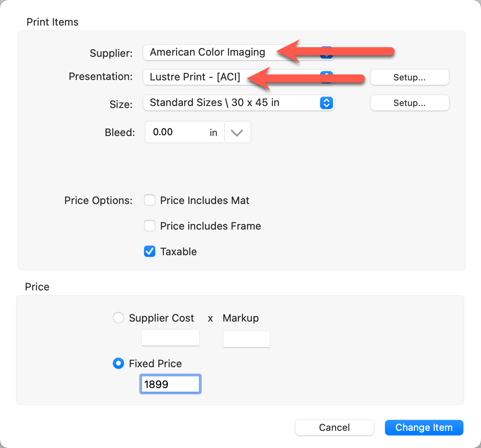Uncheck the Taxable checkbox

click(x=150, y=252)
